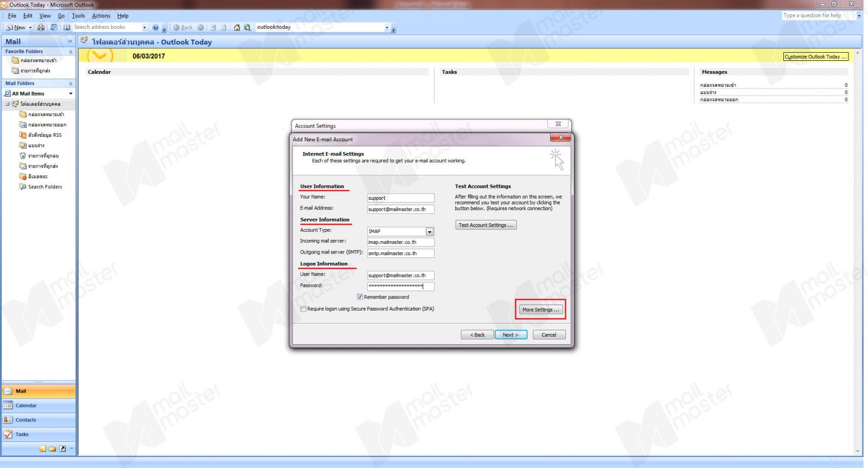This screenshot has height=468, width=868.
Task: Click the Folder List icon in navigation pane
Action: (53, 448)
